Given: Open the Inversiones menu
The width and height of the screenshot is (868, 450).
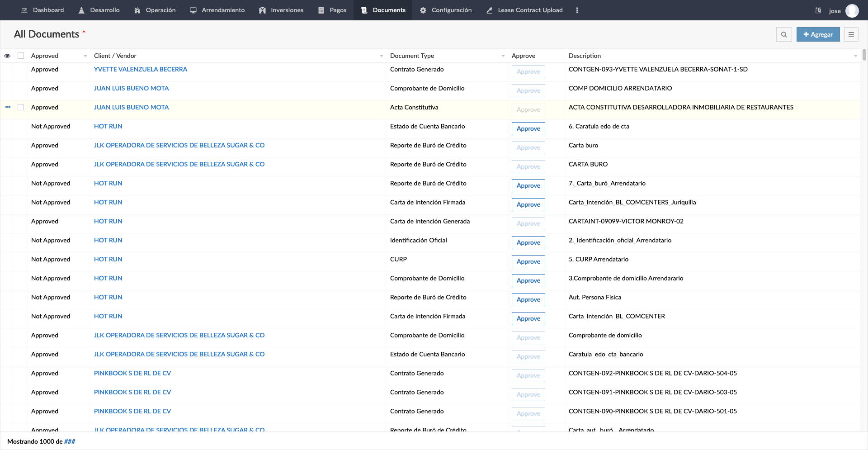Looking at the screenshot, I should click(x=281, y=10).
